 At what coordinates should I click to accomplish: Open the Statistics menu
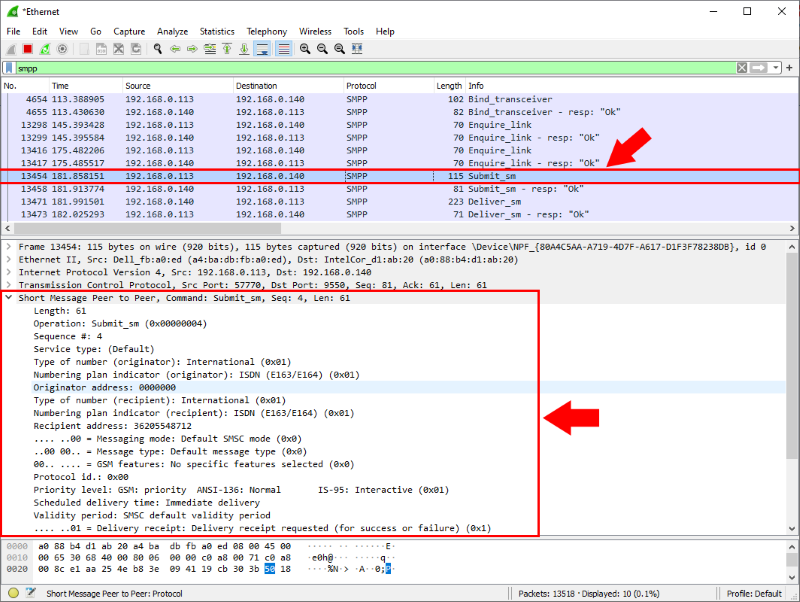[217, 32]
